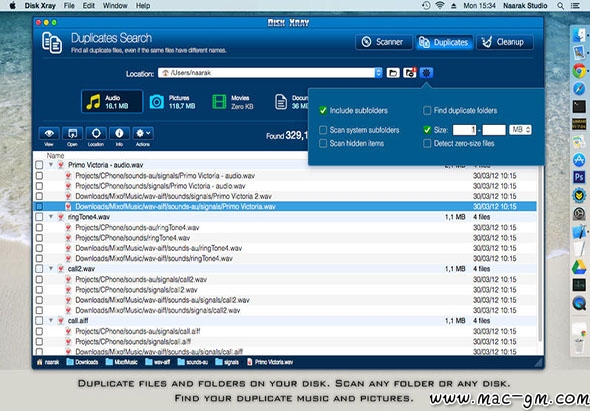This screenshot has width=590, height=411.
Task: Click the minimum Size input field
Action: tap(464, 130)
